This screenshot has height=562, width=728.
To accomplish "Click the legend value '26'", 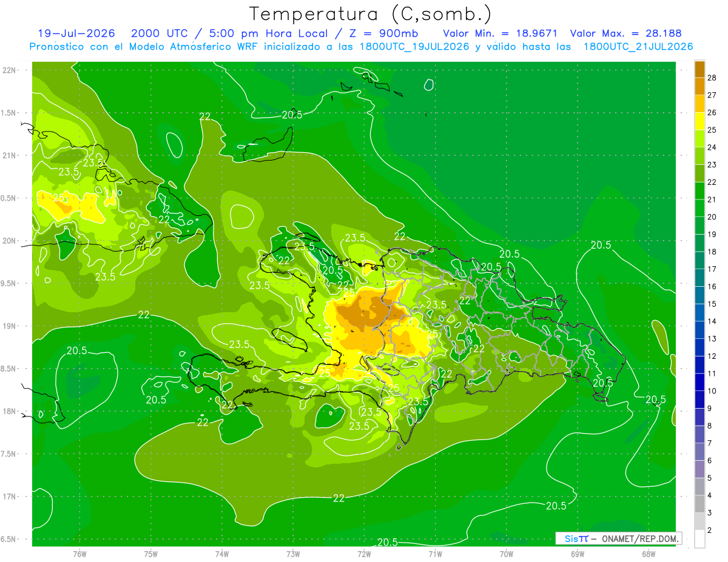I will [x=712, y=113].
